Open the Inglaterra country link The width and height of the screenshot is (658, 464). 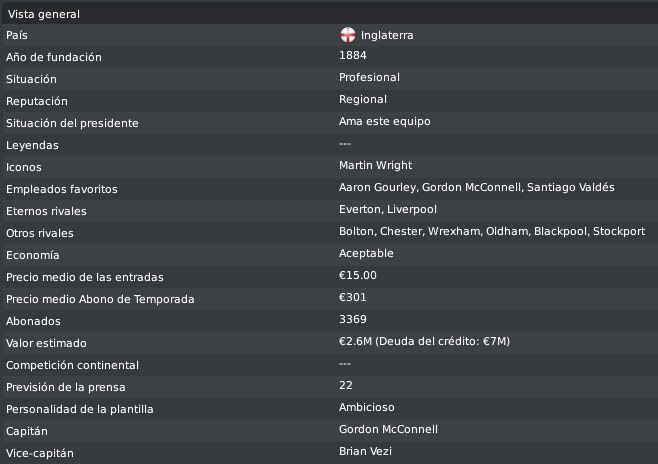pyautogui.click(x=387, y=35)
